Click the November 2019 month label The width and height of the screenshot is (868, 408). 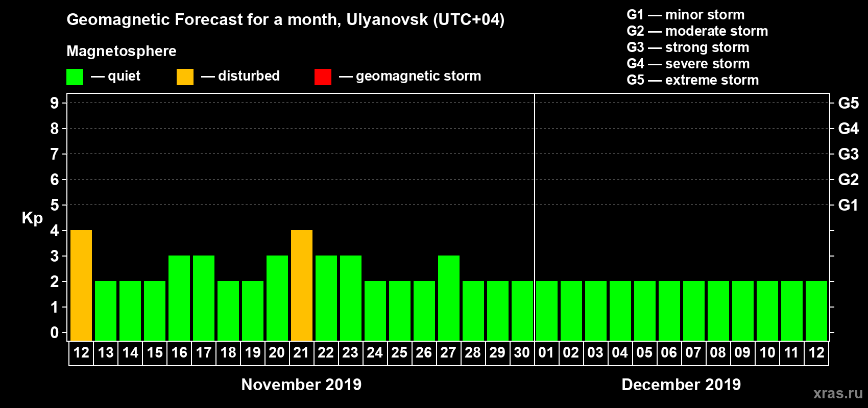301,385
